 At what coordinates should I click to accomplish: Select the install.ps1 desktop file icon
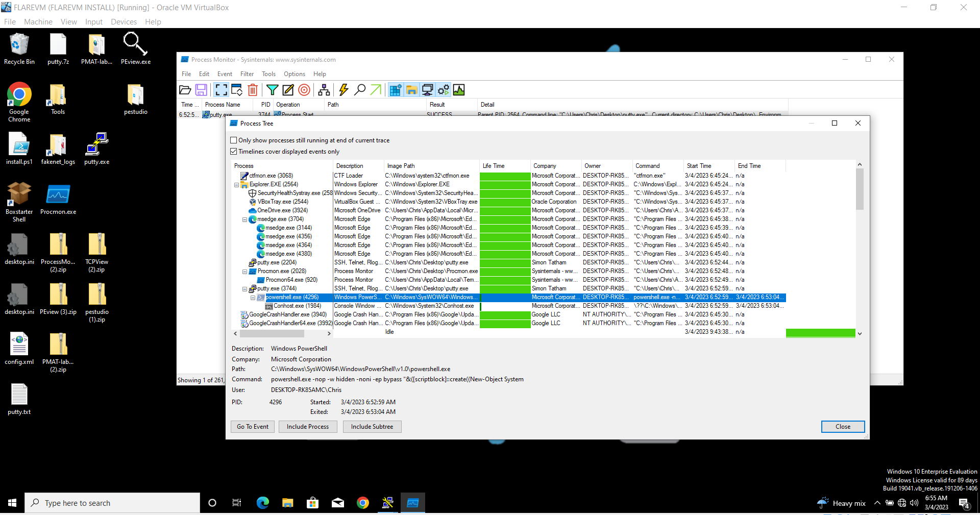[x=19, y=149]
